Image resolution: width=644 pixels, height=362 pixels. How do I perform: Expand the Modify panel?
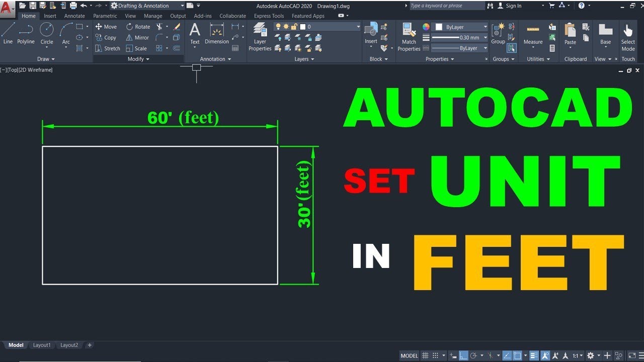(x=138, y=59)
